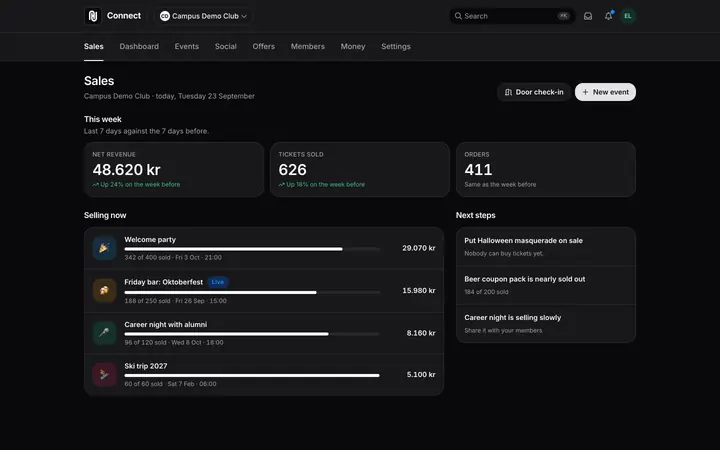This screenshot has height=450, width=720.
Task: Click the Career night microphone icon
Action: click(104, 333)
